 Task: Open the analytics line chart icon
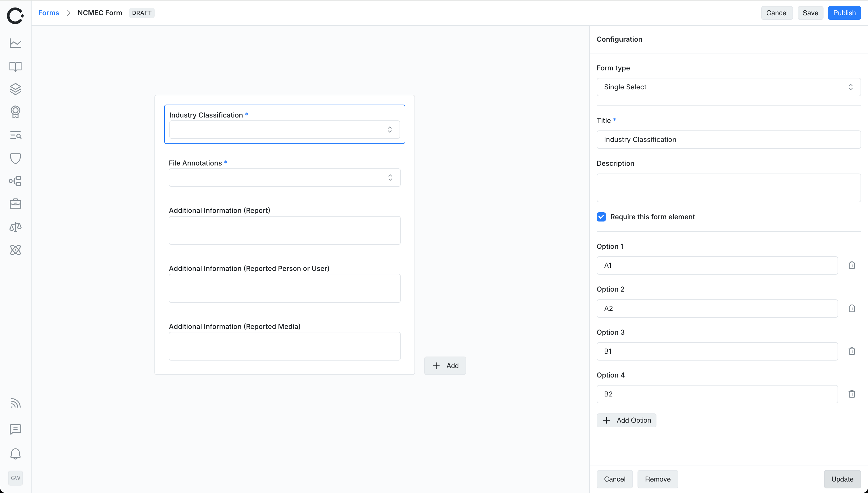pos(15,43)
